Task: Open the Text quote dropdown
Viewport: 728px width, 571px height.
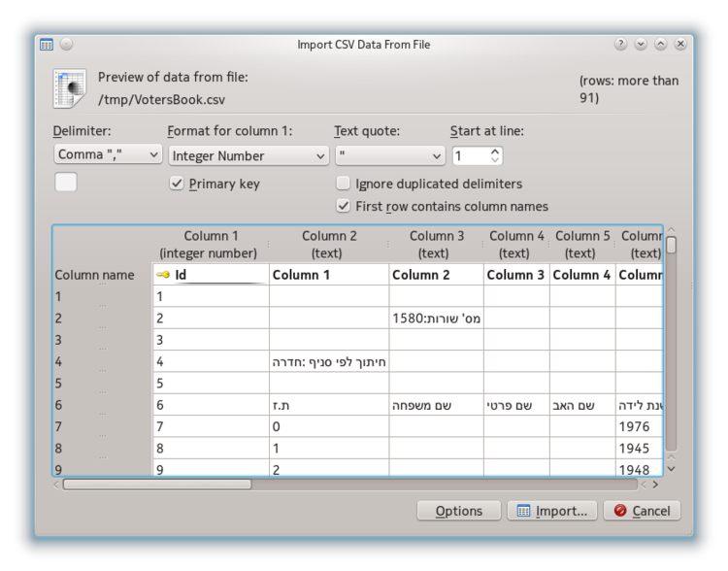Action: pos(389,155)
